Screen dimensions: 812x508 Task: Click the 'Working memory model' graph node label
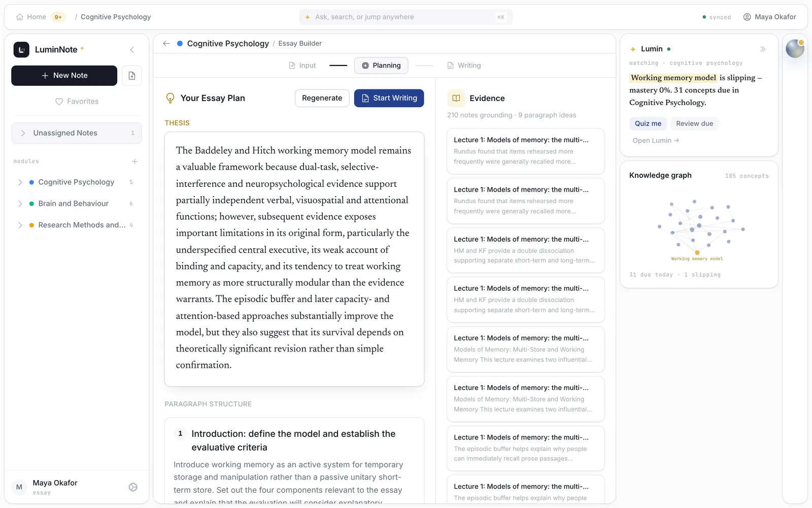697,259
